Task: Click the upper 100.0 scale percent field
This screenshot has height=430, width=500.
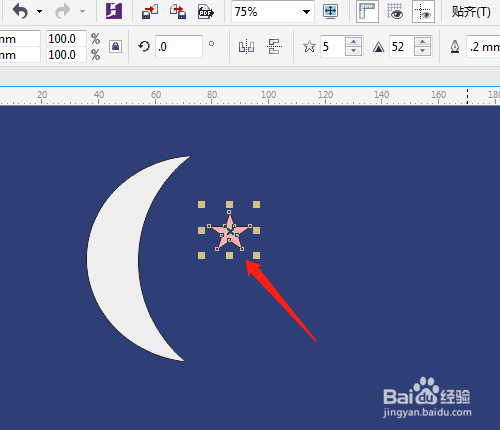Action: [x=66, y=39]
